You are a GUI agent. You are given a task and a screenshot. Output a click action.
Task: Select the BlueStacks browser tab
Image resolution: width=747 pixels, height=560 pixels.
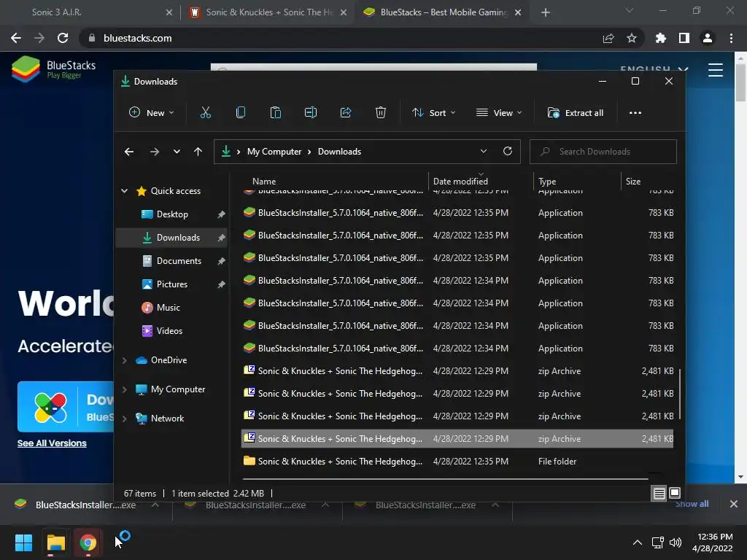[442, 12]
